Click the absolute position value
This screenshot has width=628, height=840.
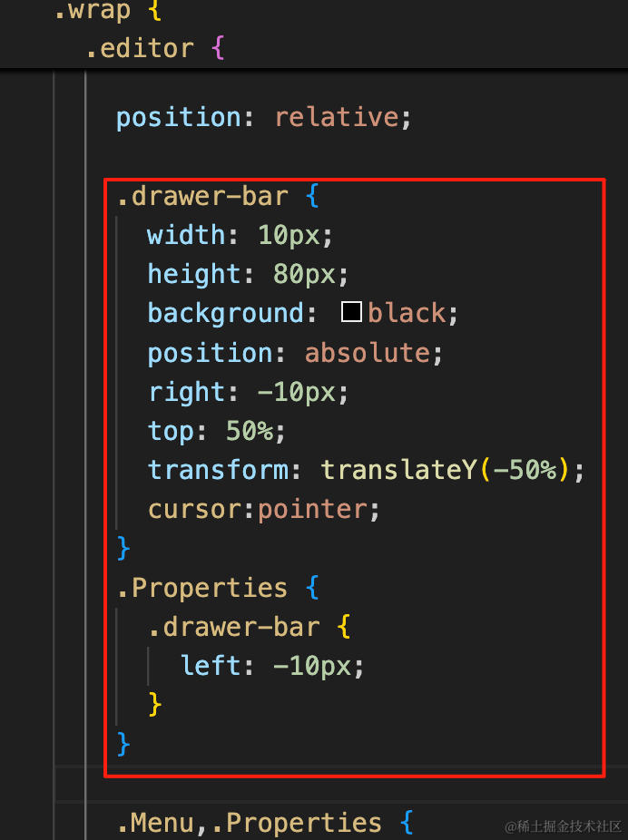tap(367, 353)
